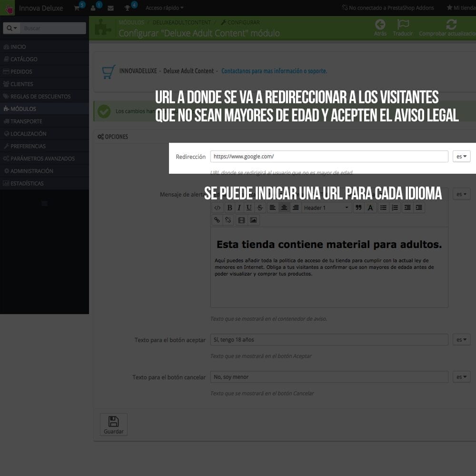The image size is (476, 476).
Task: Open PARÁMETROS AVANZADOS in sidebar
Action: coord(44,159)
